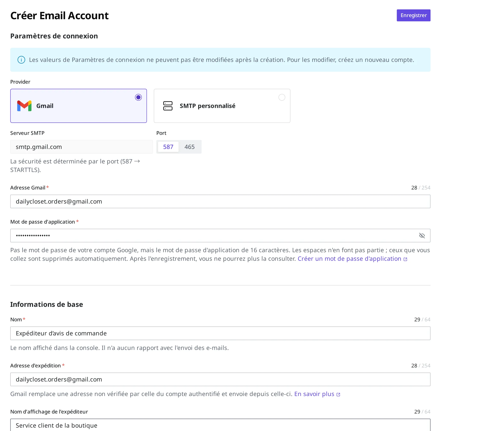Screen dimensions: 504x431
Task: Click the Serveur SMTP field
Action: click(82, 147)
